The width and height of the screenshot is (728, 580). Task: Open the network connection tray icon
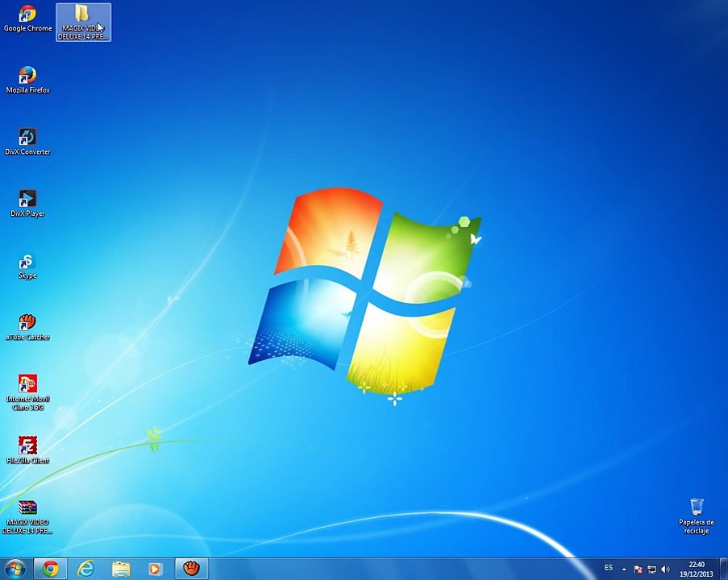pos(652,570)
